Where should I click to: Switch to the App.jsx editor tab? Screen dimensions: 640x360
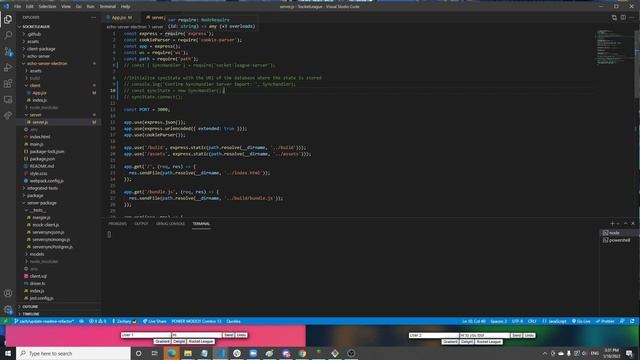(x=122, y=18)
